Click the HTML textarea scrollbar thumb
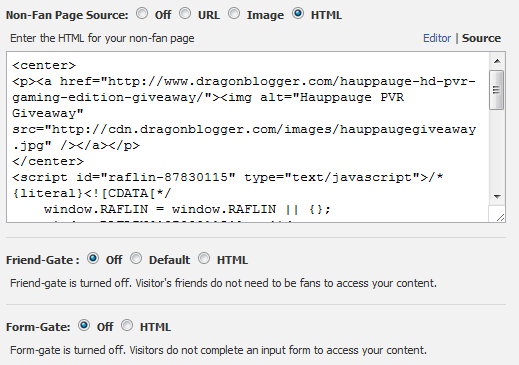 (497, 90)
